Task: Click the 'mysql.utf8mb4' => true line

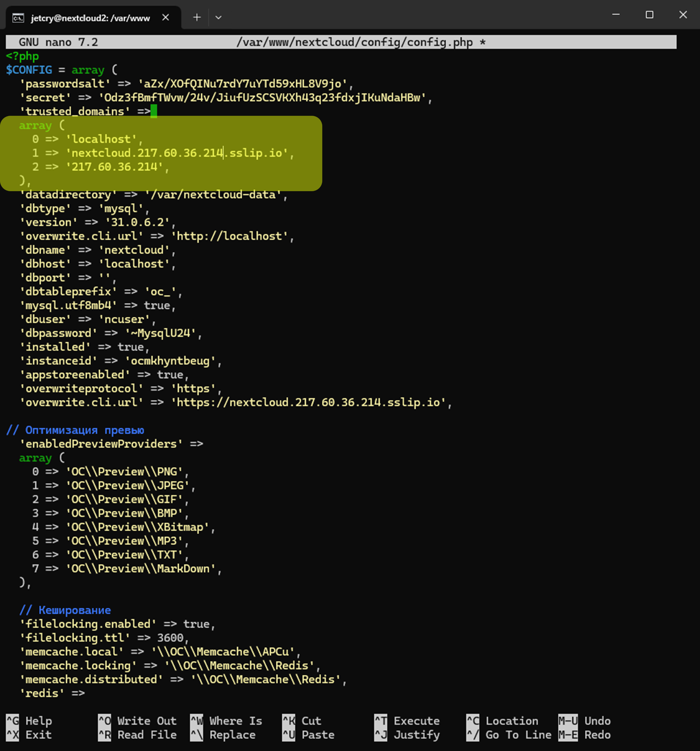Action: 98,305
